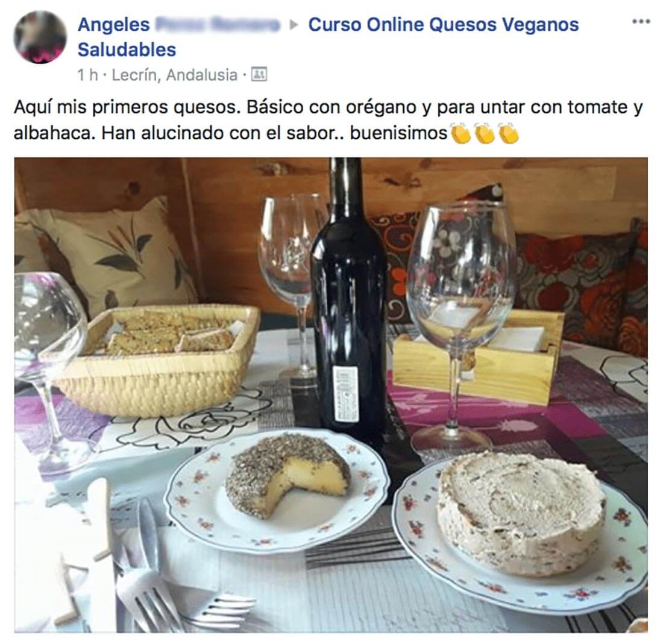The image size is (663, 644).
Task: Click the group privacy audience icon
Action: tap(259, 75)
